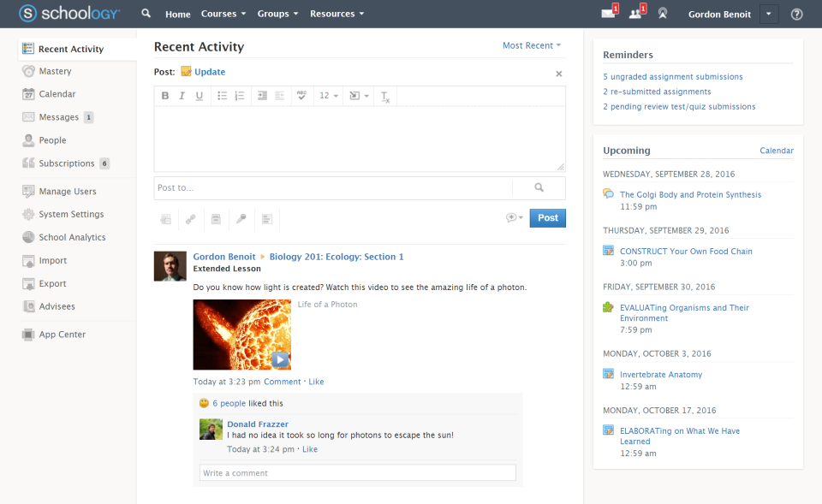Attach a link to the post
822x504 pixels.
tap(190, 218)
